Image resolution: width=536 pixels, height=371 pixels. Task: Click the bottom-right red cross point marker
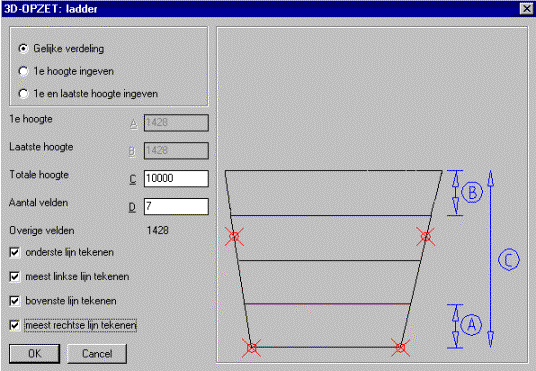[x=400, y=348]
